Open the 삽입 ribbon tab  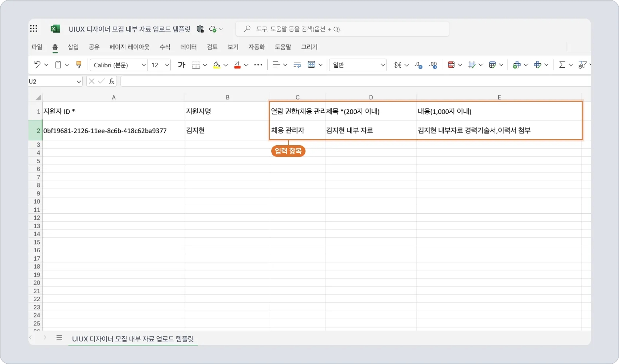[73, 47]
